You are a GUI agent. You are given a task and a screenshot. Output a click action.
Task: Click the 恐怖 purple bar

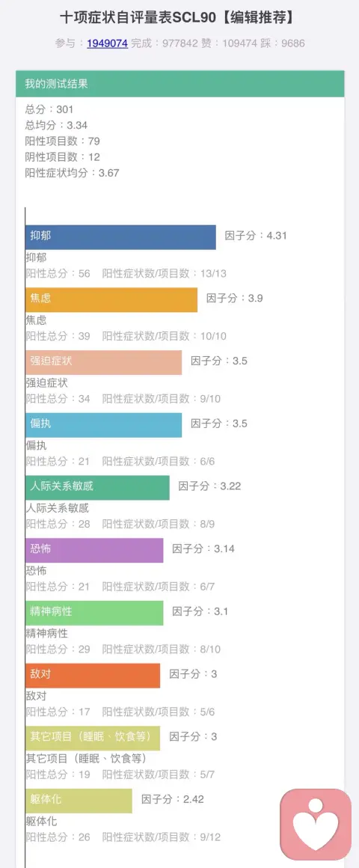94,550
